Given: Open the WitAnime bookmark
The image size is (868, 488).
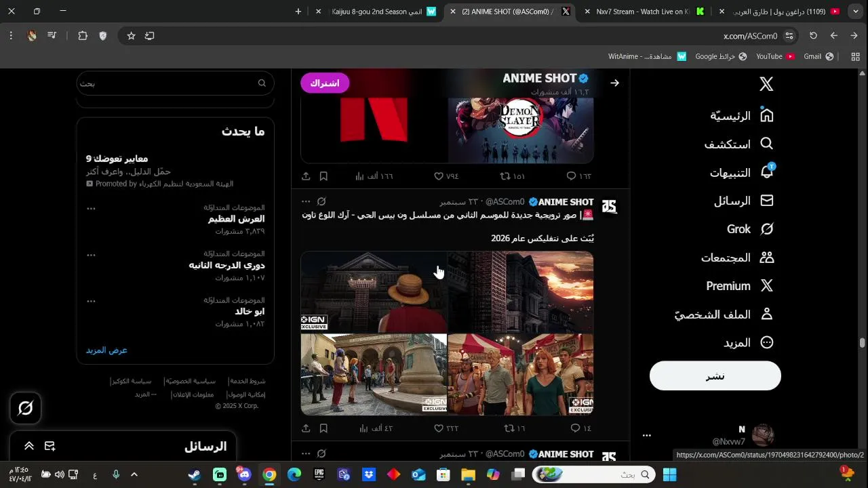Looking at the screenshot, I should click(x=647, y=56).
